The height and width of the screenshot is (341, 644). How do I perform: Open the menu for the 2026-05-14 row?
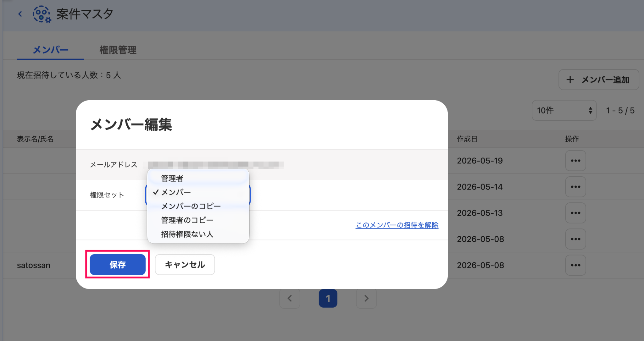pos(575,187)
